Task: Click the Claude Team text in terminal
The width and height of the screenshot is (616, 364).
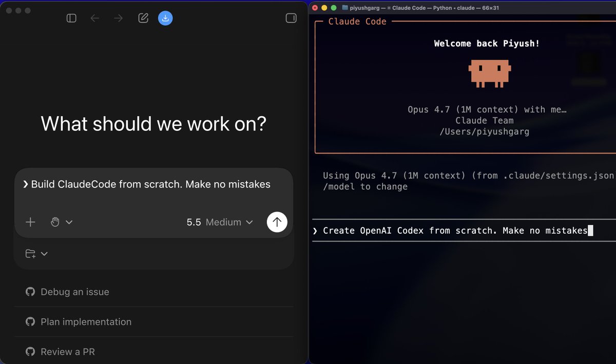Action: pos(485,121)
